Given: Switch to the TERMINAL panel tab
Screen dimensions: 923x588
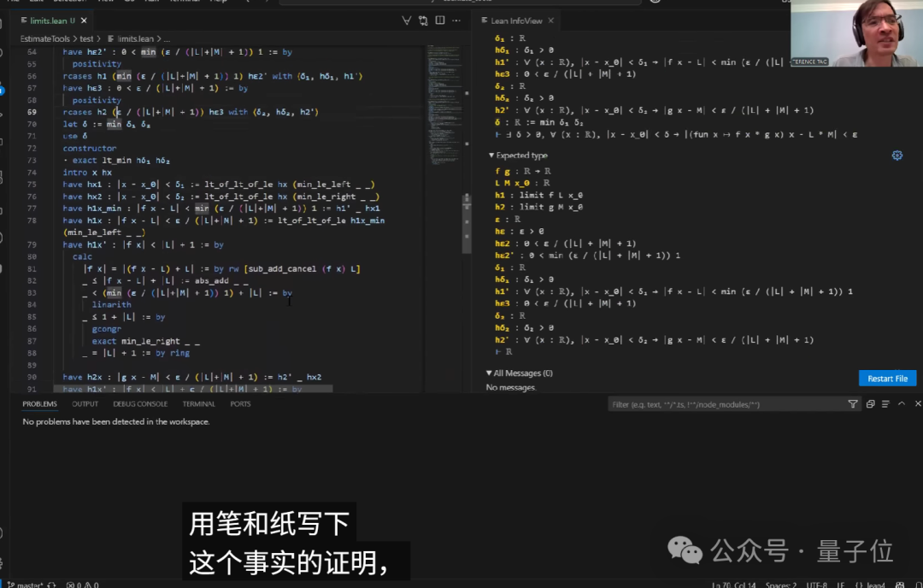Looking at the screenshot, I should [198, 403].
